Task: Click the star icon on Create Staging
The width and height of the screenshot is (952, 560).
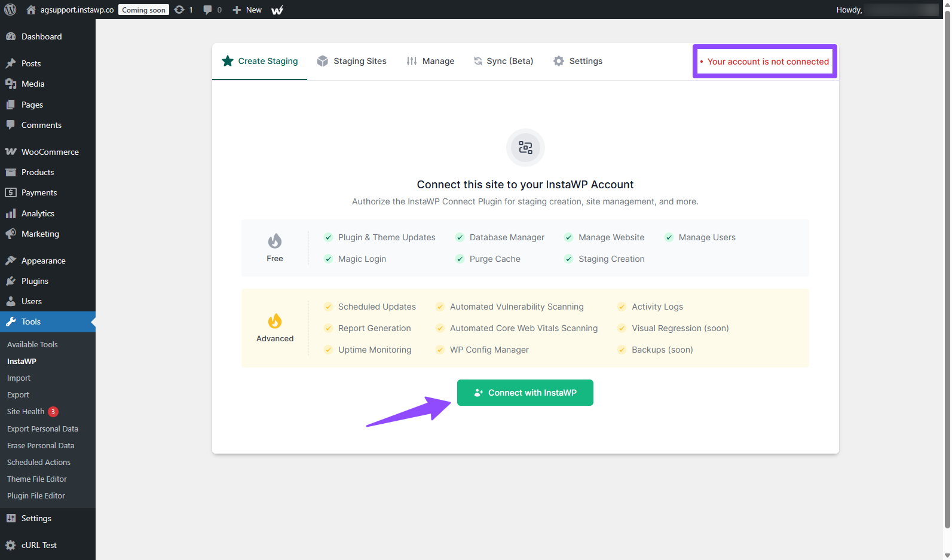Action: click(x=228, y=61)
